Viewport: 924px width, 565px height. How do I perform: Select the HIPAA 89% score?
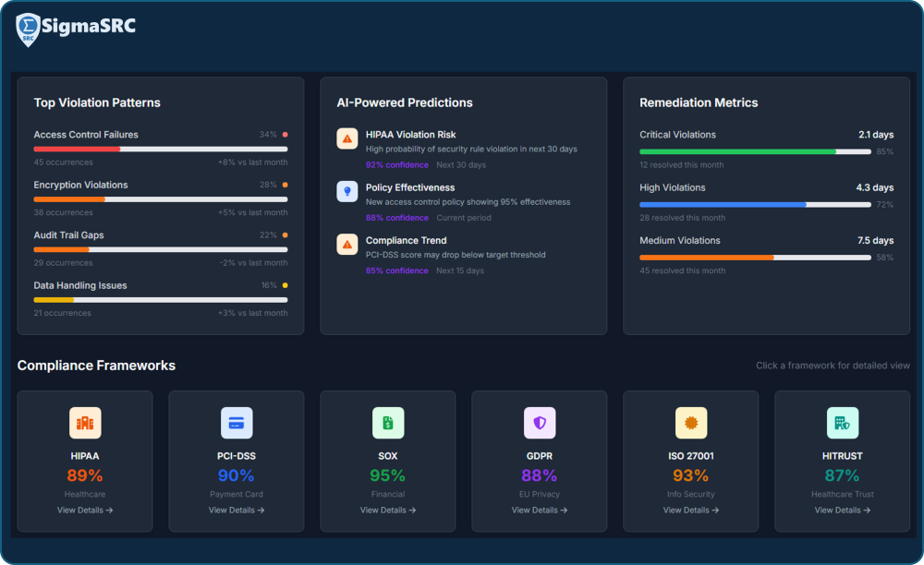point(85,475)
